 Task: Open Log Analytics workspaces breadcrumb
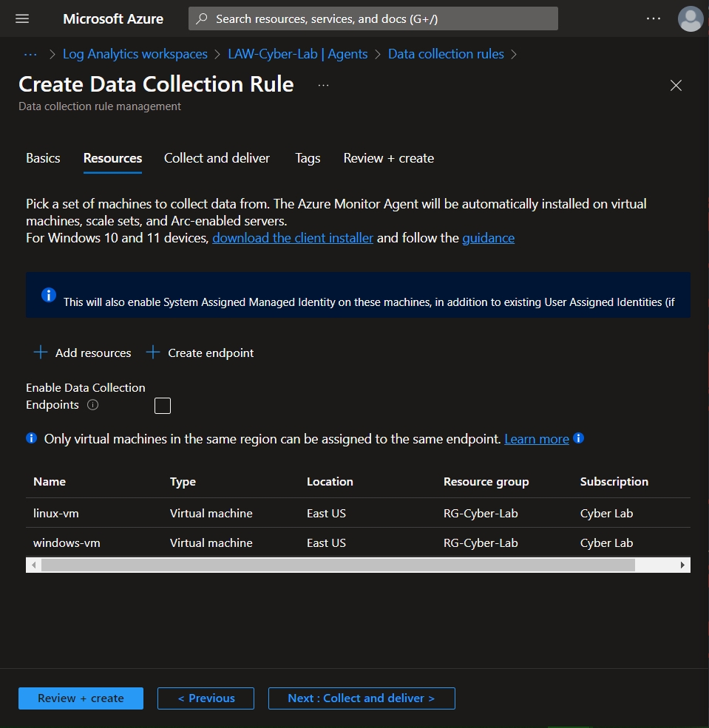pos(135,54)
